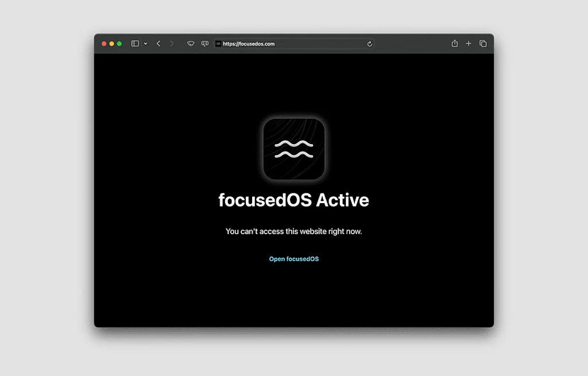Click "You can't access this website right now." text
This screenshot has height=376, width=588.
point(294,231)
